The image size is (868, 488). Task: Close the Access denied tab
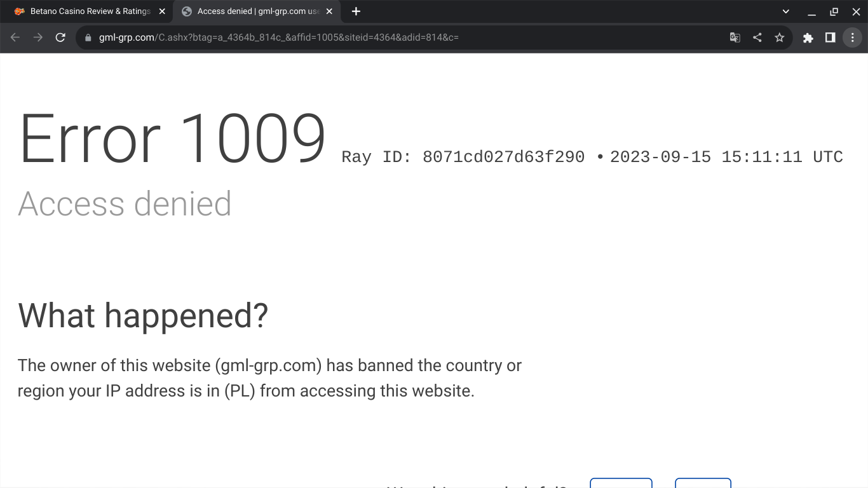point(329,11)
